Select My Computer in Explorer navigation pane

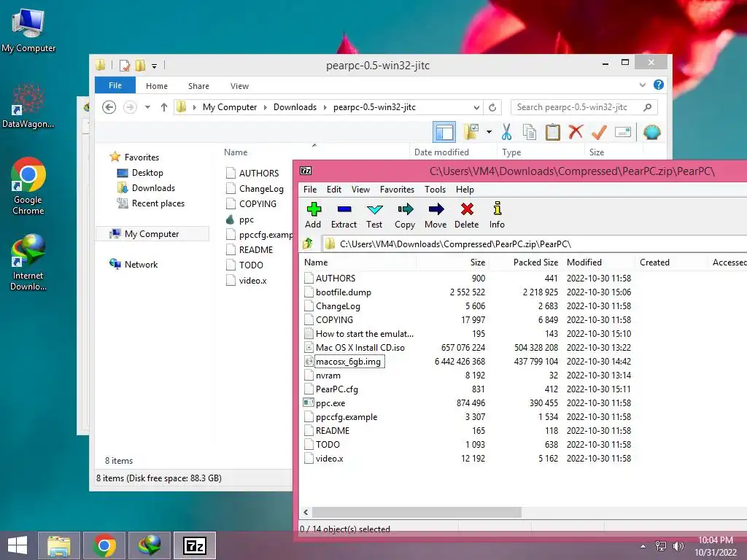[x=152, y=234]
